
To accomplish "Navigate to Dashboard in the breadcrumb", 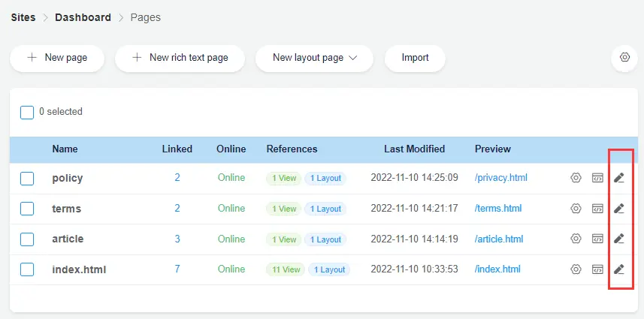I will (83, 17).
